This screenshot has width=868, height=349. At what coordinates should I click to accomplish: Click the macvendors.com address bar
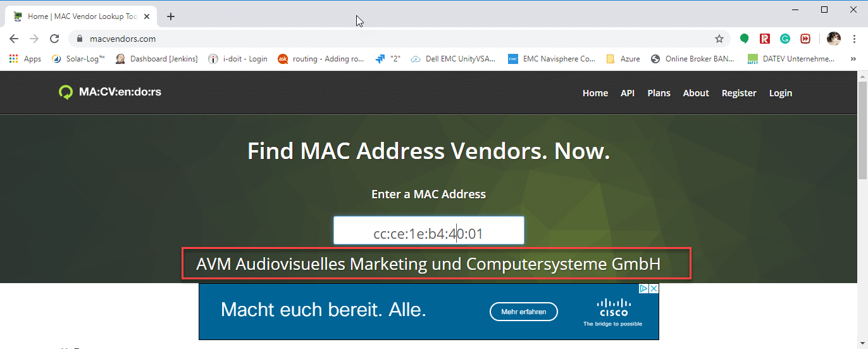click(x=399, y=39)
